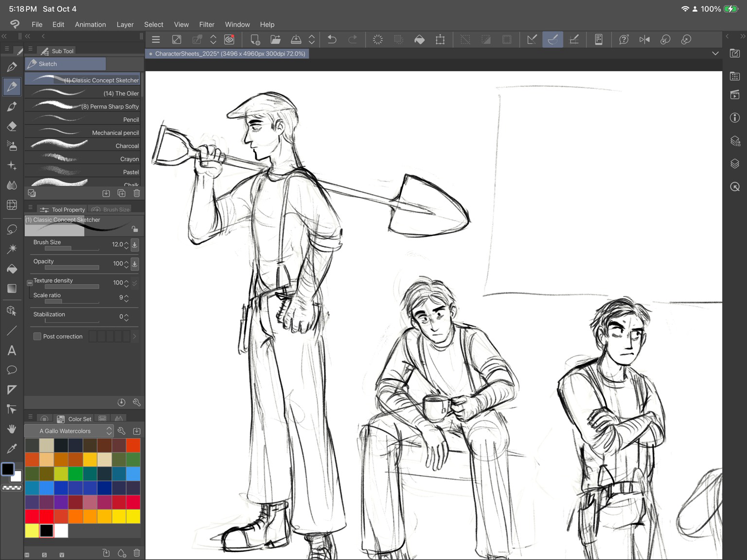Enable the Post correction checkbox

(37, 336)
